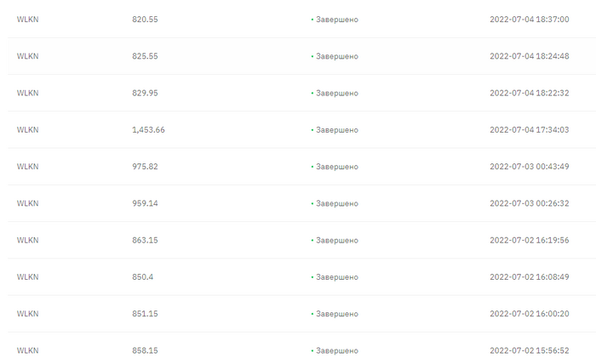This screenshot has height=364, width=596.
Task: Click Завершено status for 18:37:00 transaction
Action: point(337,20)
